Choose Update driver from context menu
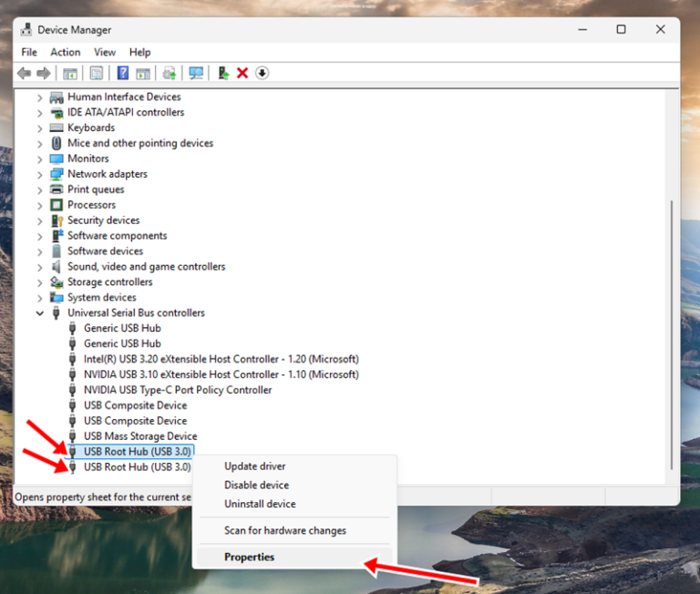This screenshot has width=700, height=594. [x=294, y=466]
